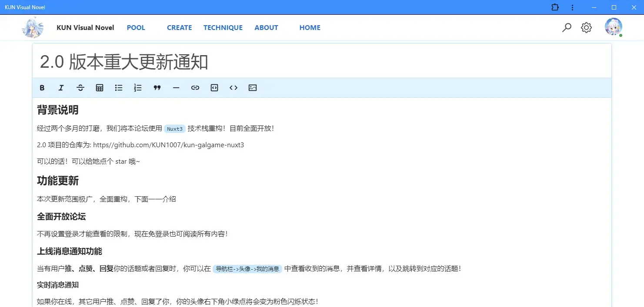
Task: Click the "背景说明" heading in editor
Action: 58,110
